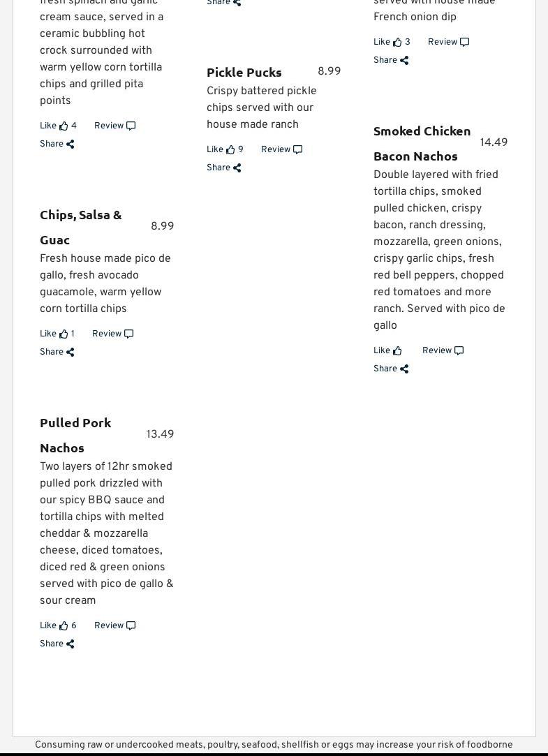Click thumbs-up icon for Chips, Salsa & Guac
548x756 pixels.
64,334
